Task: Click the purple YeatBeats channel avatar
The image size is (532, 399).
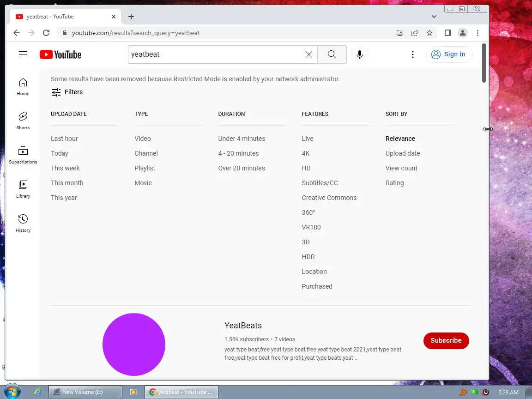Action: pos(133,344)
